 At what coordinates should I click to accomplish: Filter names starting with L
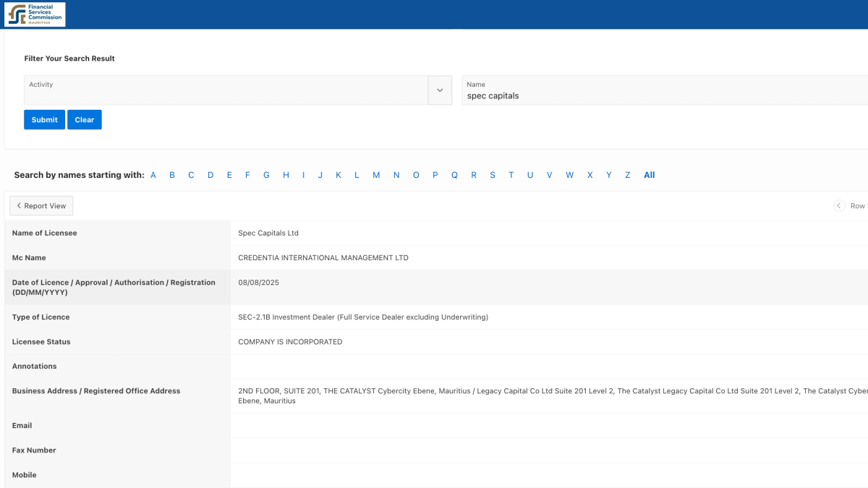coord(357,175)
